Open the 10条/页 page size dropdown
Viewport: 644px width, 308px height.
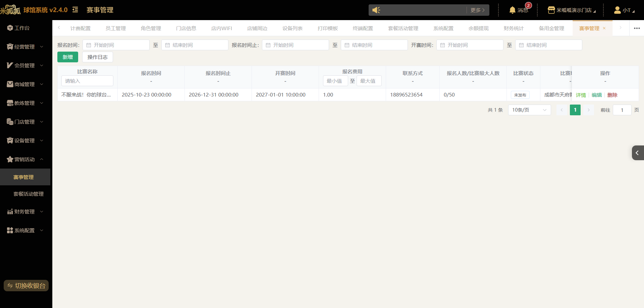pyautogui.click(x=530, y=110)
